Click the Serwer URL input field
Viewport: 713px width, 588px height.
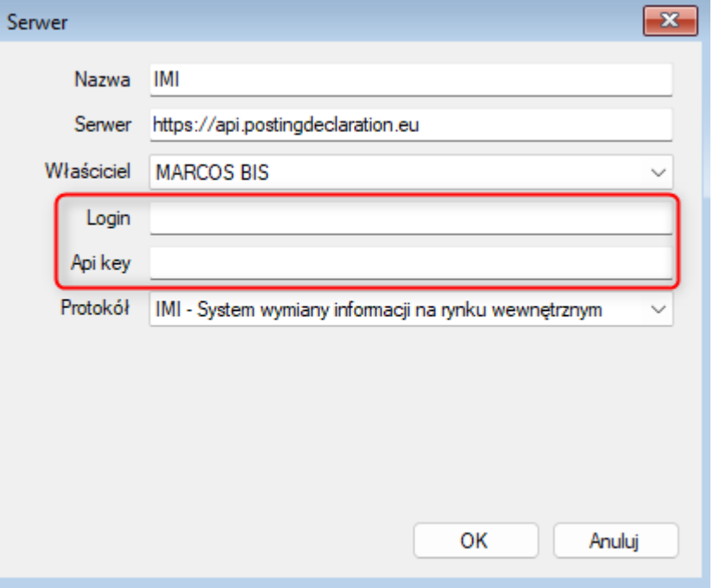(x=411, y=124)
